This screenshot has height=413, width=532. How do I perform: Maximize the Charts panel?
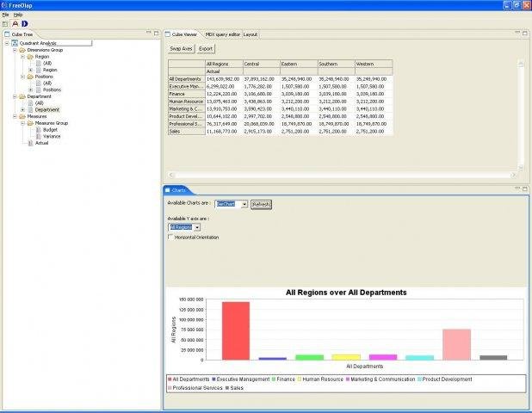pyautogui.click(x=525, y=188)
